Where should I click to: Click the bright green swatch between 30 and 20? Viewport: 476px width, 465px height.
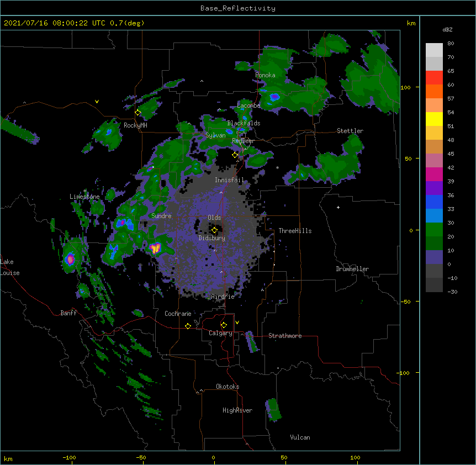(x=434, y=230)
